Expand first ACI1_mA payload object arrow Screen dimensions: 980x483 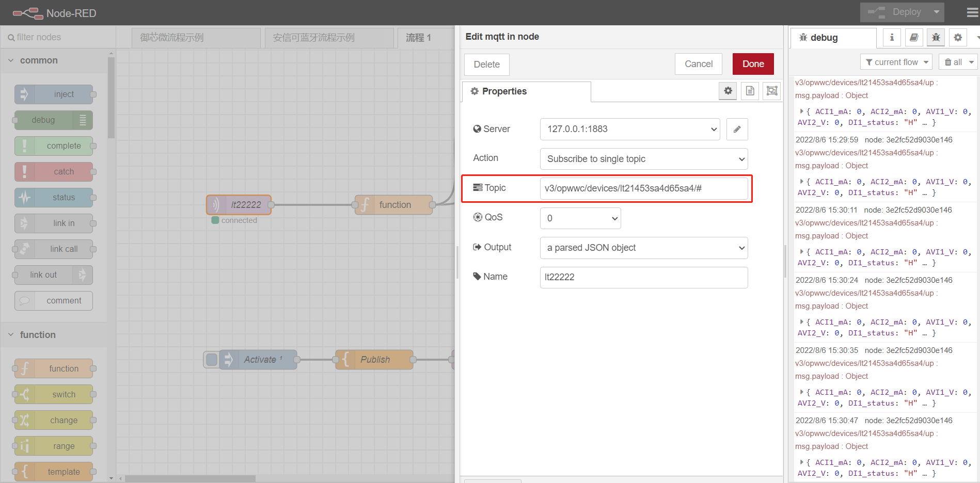(801, 111)
